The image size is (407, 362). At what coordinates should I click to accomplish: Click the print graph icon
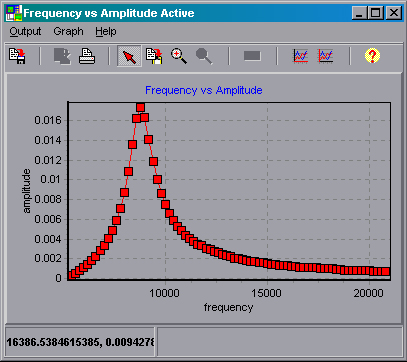(x=87, y=56)
